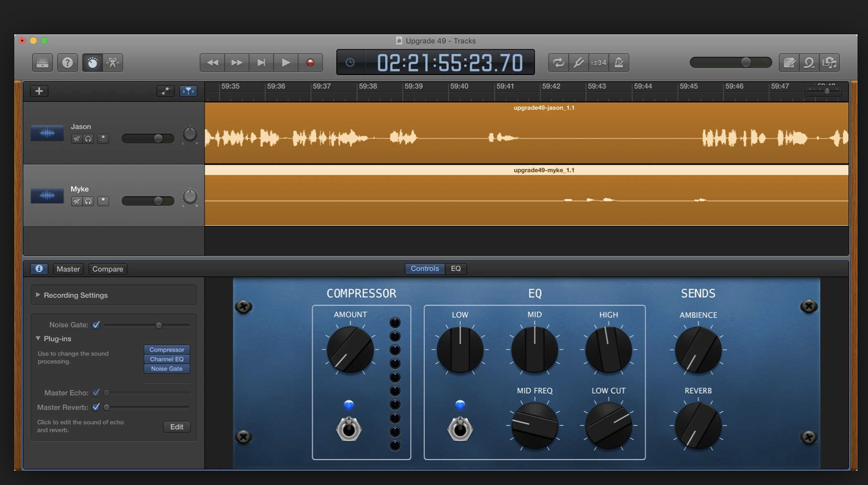Viewport: 868px width, 485px height.
Task: Uncheck the Master Echo checkbox
Action: (x=96, y=393)
